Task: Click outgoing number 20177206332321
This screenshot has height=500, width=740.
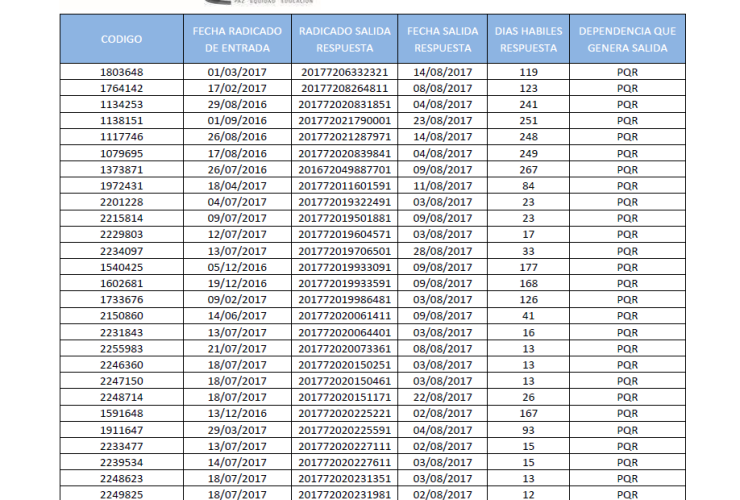Action: click(x=345, y=72)
